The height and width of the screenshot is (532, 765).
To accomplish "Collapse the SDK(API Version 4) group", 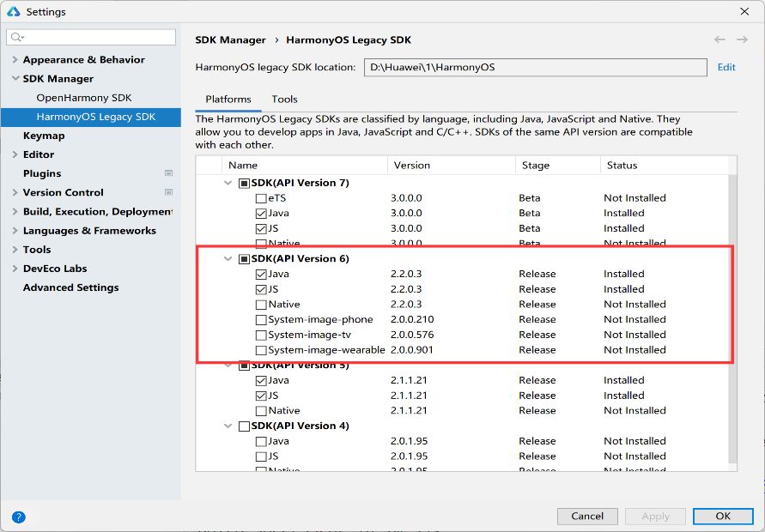I will point(228,426).
